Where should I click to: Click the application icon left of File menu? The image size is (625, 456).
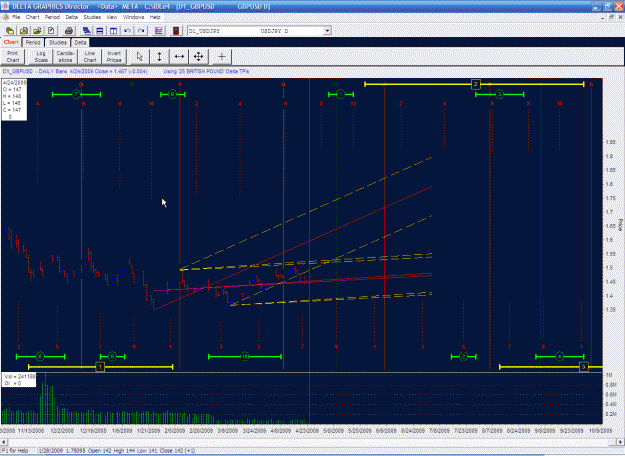[5, 17]
